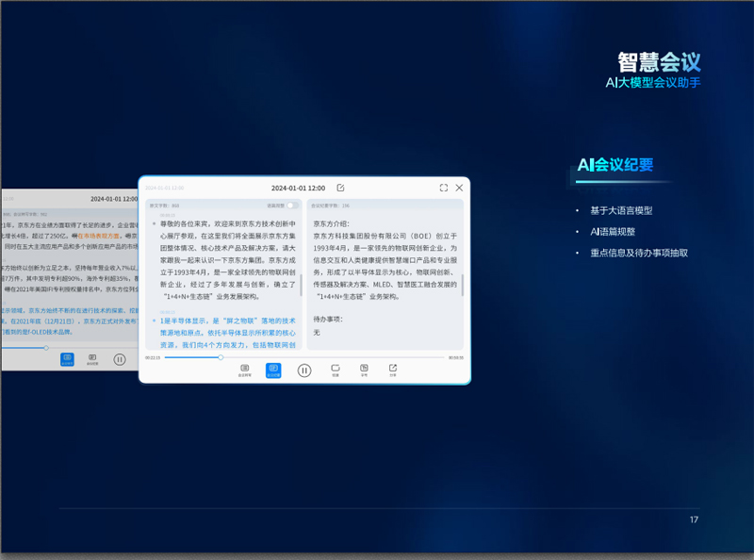754x560 pixels.
Task: Click the orange 在市场表现方面 text
Action: [100, 236]
